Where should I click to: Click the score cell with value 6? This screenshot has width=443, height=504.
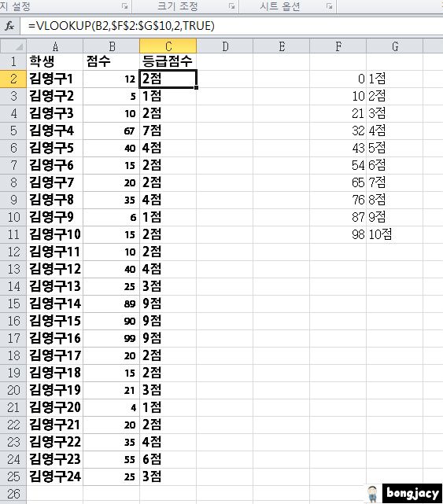click(112, 217)
